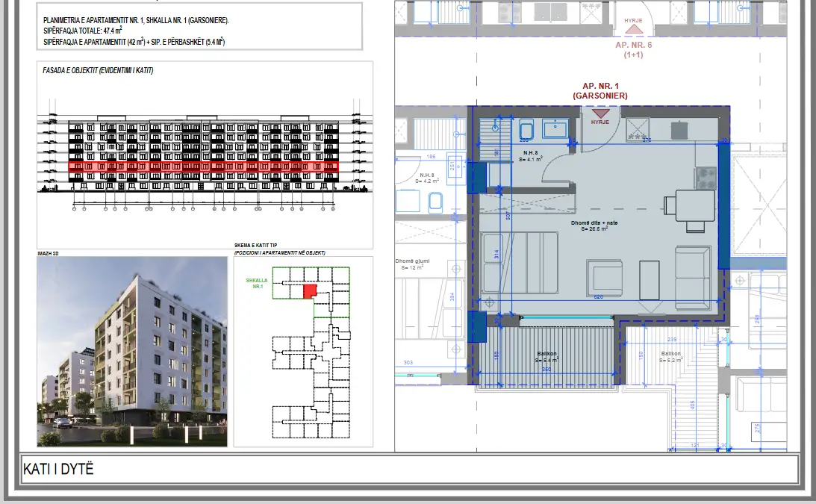Click the pink HYRJE arrow of AP. NR. 6

(x=633, y=28)
